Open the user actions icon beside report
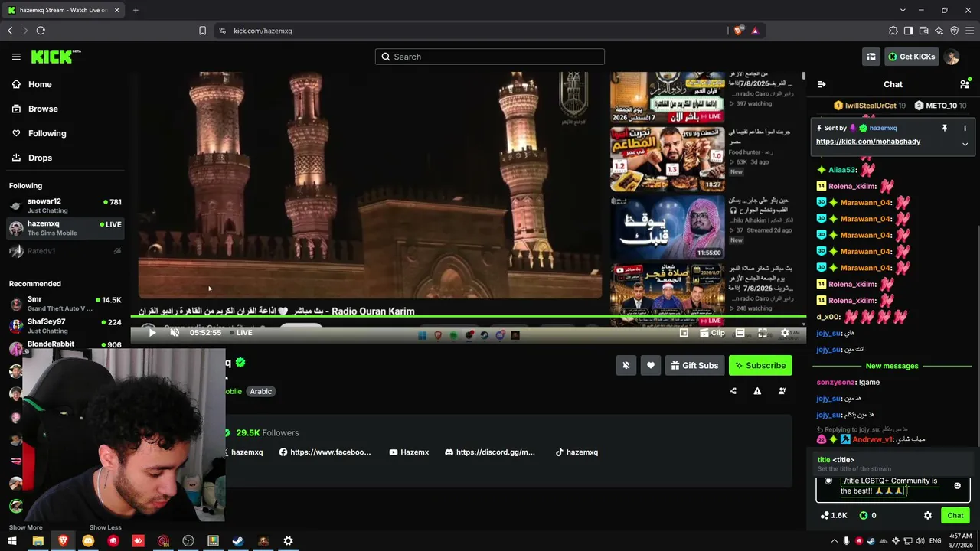This screenshot has height=551, width=980. [x=782, y=391]
